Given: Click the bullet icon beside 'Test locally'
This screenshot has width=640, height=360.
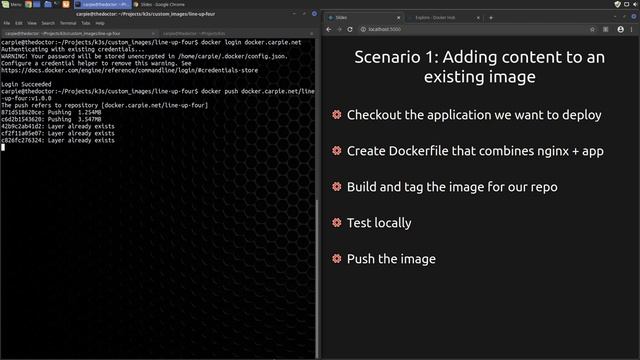Looking at the screenshot, I should 337,222.
